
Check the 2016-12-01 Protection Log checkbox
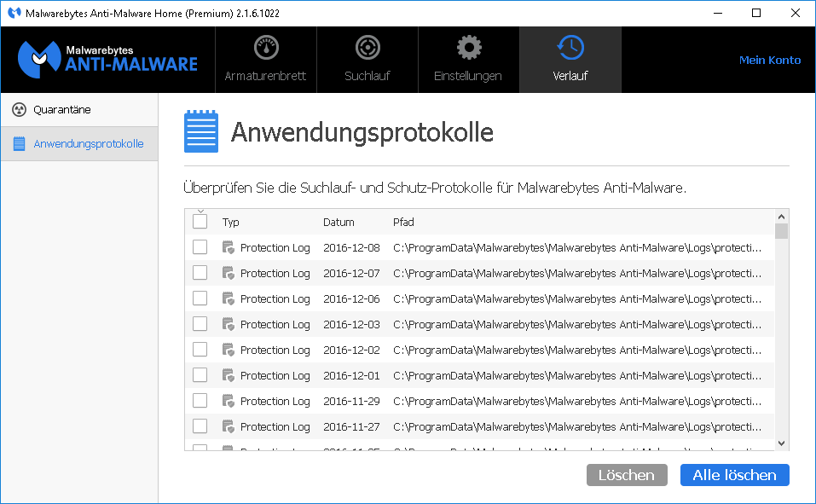[200, 374]
